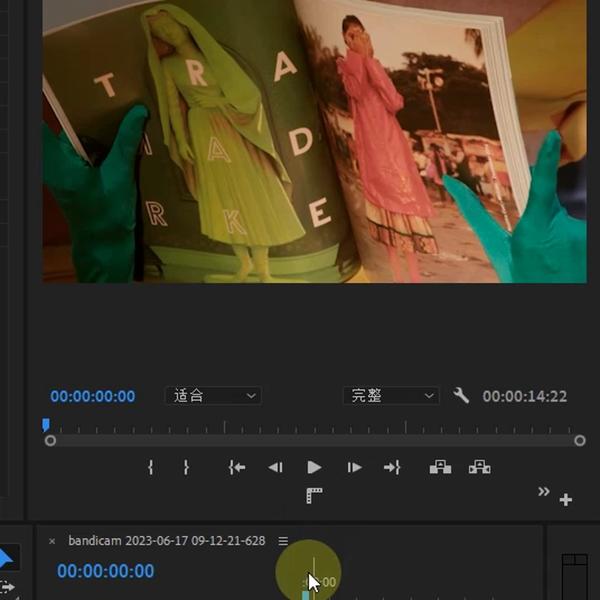Open the timeline panel menu (three lines)
Image resolution: width=600 pixels, height=600 pixels.
coord(283,541)
